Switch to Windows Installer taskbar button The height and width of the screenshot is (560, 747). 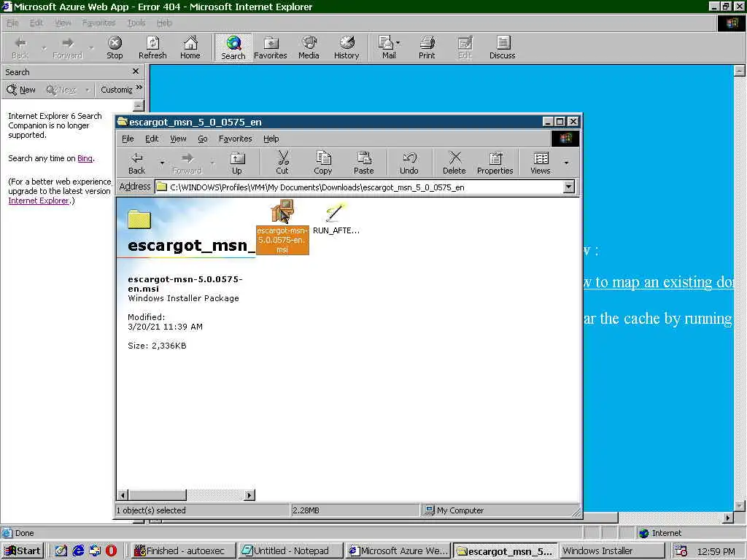[x=612, y=551]
